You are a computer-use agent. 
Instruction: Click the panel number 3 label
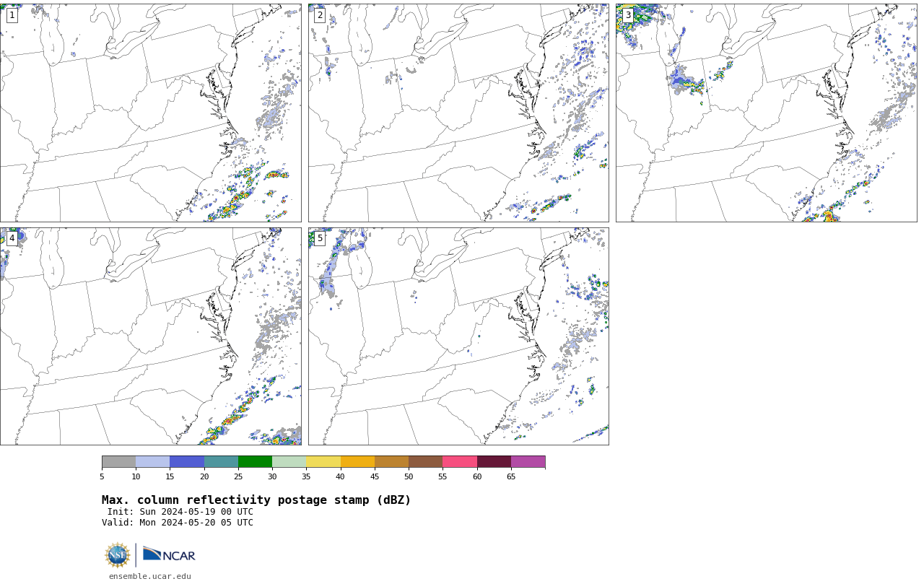point(627,15)
